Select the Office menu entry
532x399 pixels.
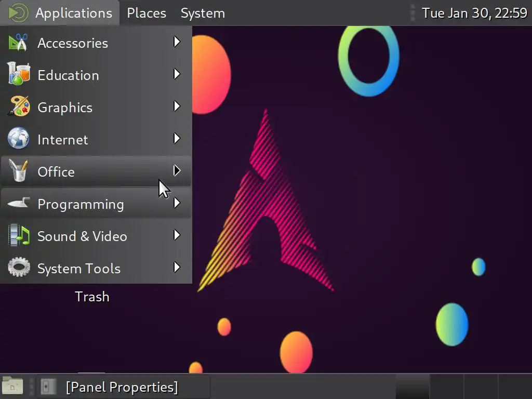coord(96,171)
